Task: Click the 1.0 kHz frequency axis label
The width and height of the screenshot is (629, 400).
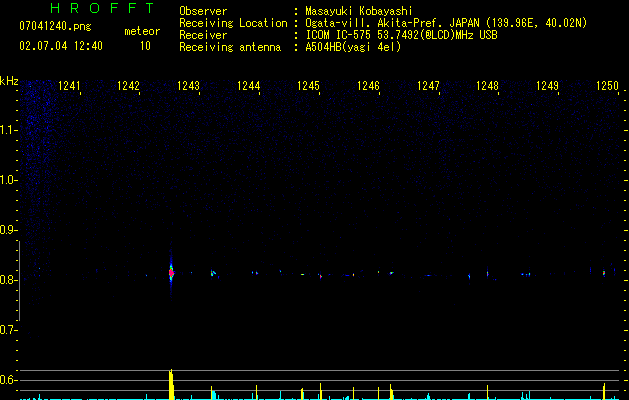Action: click(x=8, y=180)
